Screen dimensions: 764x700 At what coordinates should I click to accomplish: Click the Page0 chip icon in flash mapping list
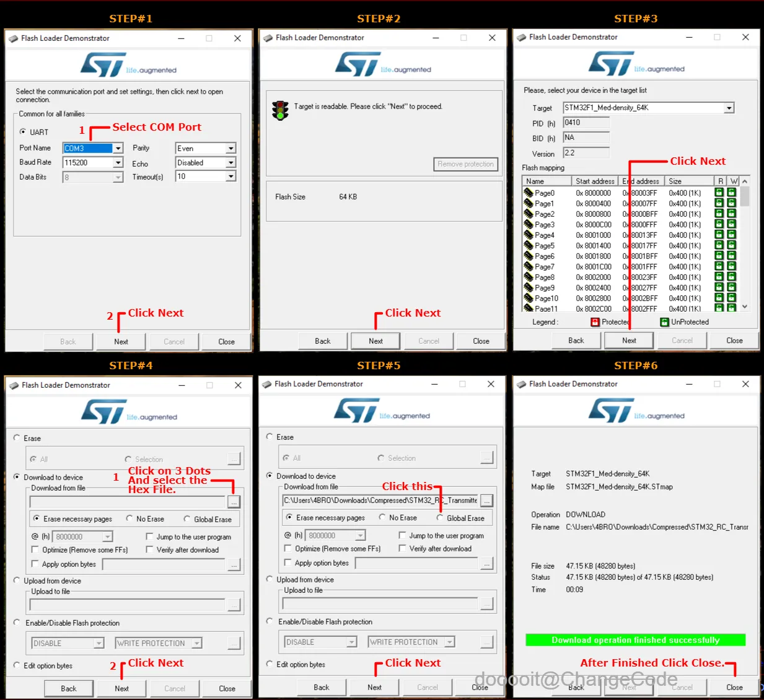[529, 193]
